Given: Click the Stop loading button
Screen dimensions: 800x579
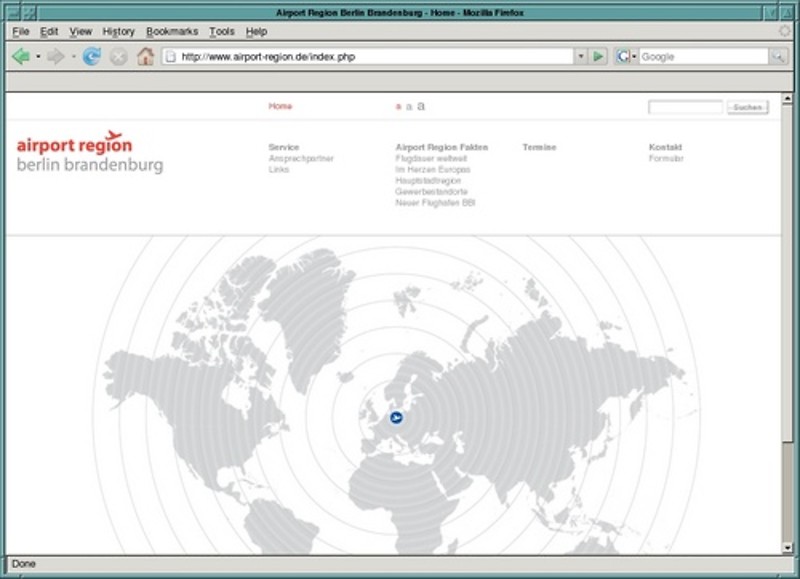Looking at the screenshot, I should [x=118, y=56].
